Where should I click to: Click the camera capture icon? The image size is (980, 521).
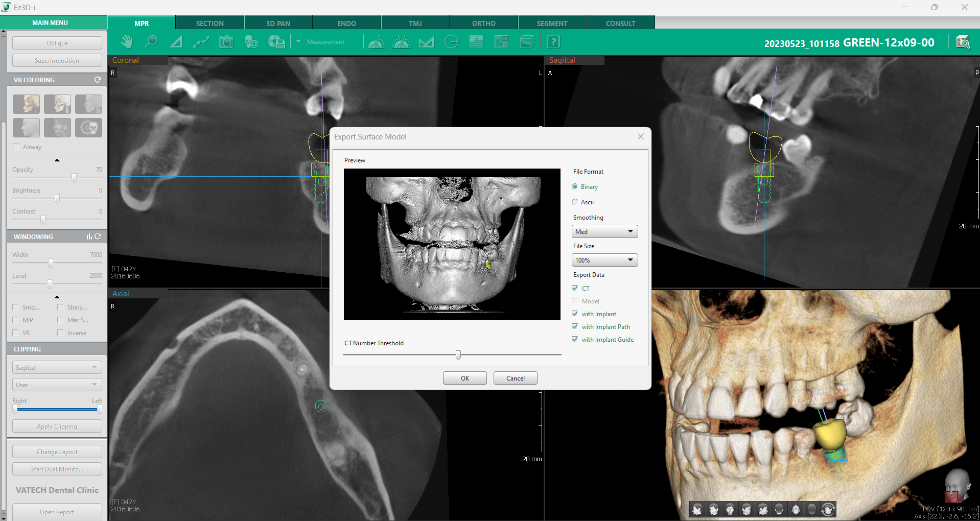point(226,42)
